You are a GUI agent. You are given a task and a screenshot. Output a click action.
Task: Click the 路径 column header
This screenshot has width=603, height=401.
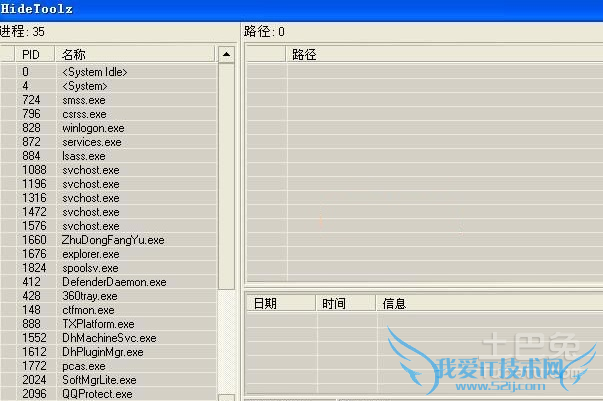pyautogui.click(x=445, y=54)
